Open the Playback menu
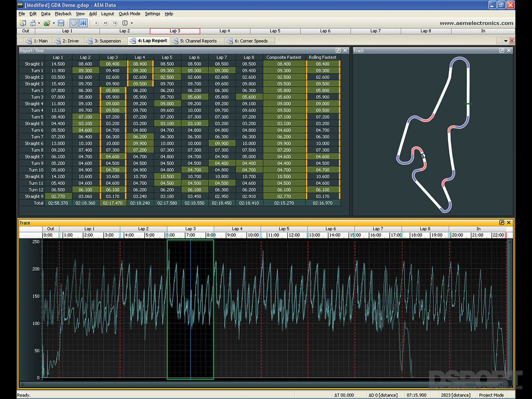This screenshot has width=532, height=399. 63,14
